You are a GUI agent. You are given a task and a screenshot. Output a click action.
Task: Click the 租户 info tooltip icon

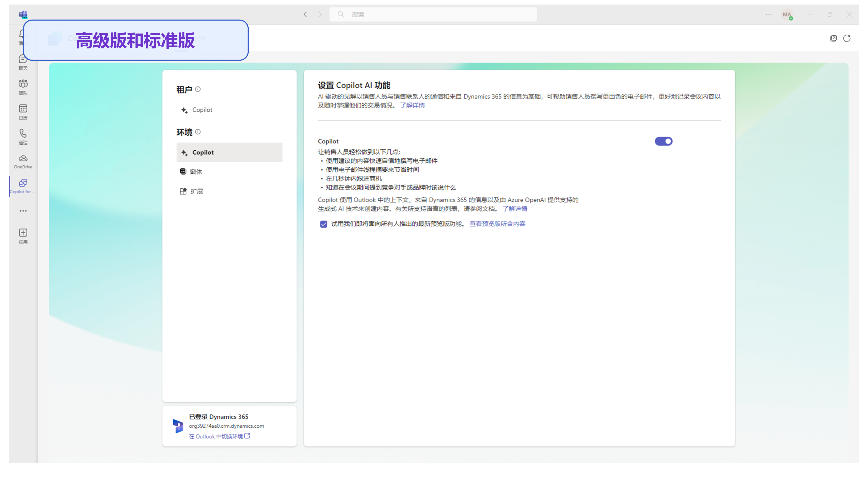(x=198, y=89)
